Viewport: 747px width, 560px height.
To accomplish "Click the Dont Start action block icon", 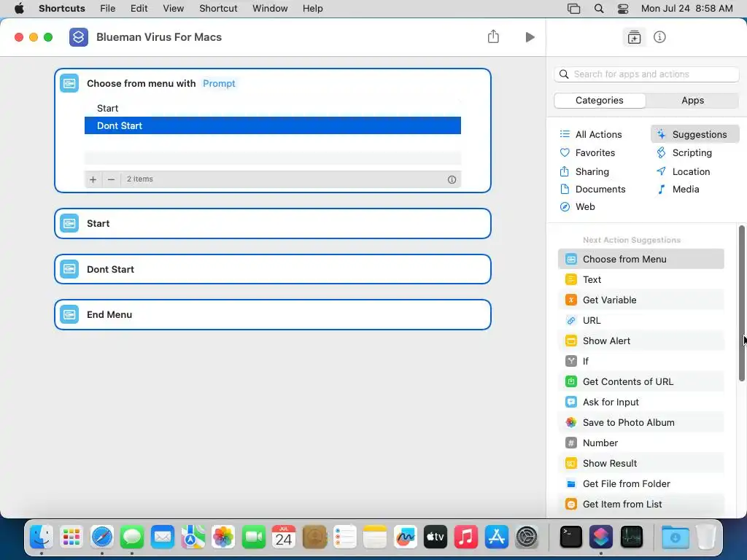I will point(69,269).
